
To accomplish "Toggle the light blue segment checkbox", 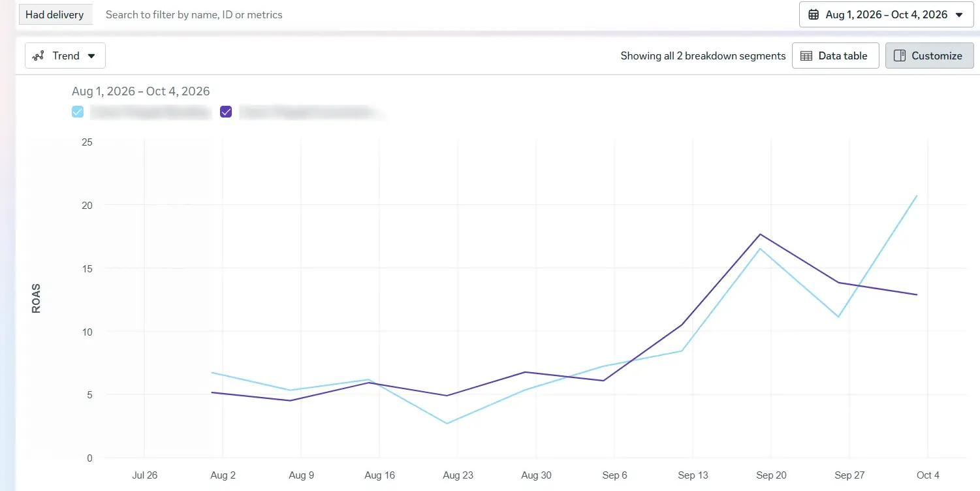I will [x=78, y=112].
